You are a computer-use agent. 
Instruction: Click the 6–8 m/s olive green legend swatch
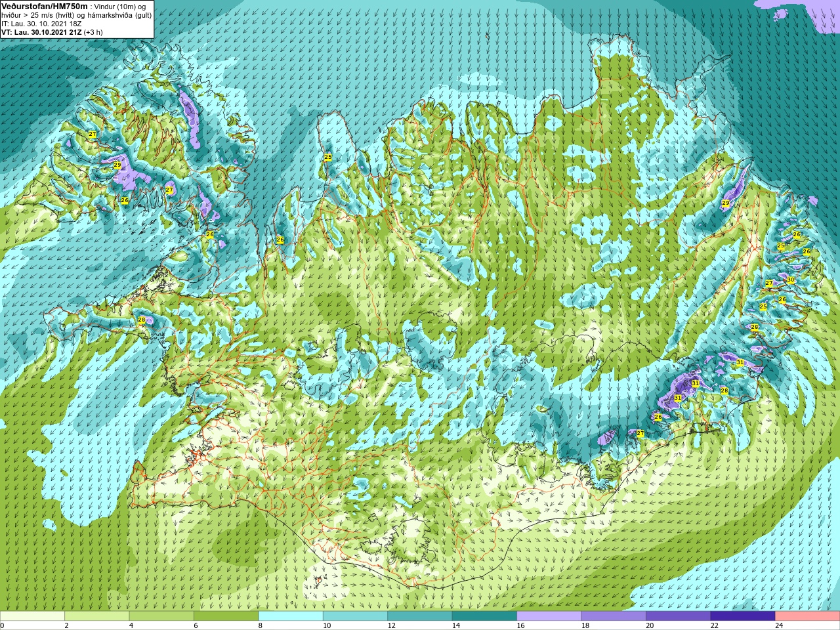pos(226,616)
